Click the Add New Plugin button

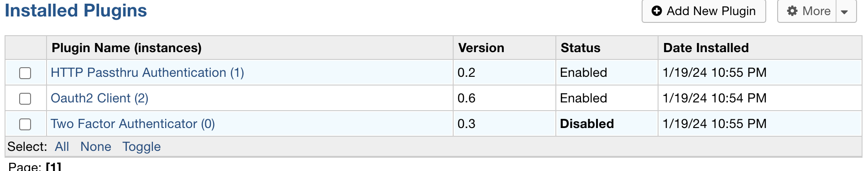[704, 11]
